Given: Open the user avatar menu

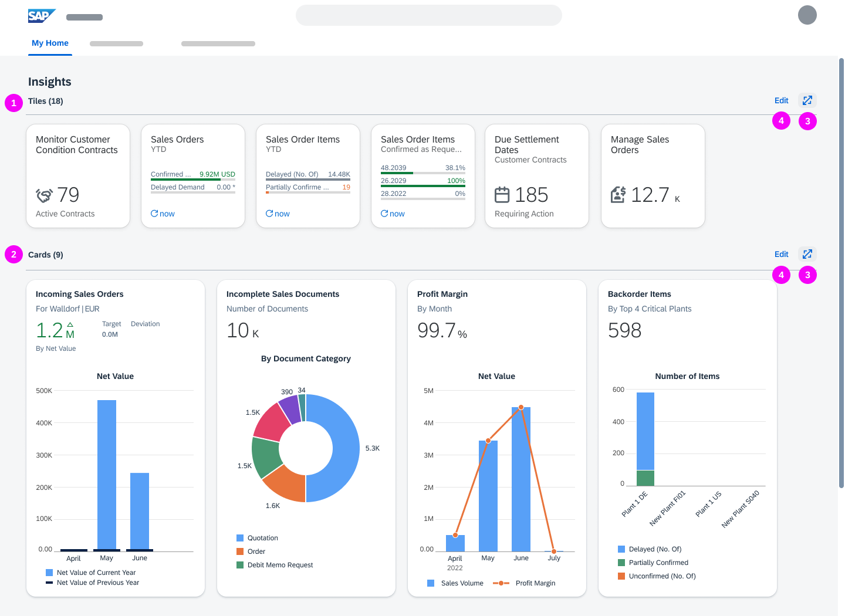Looking at the screenshot, I should coord(807,15).
